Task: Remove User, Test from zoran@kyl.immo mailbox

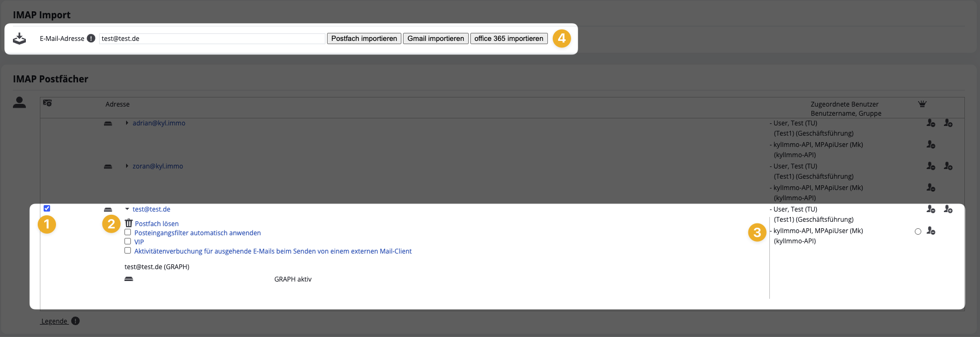Action: 930,166
